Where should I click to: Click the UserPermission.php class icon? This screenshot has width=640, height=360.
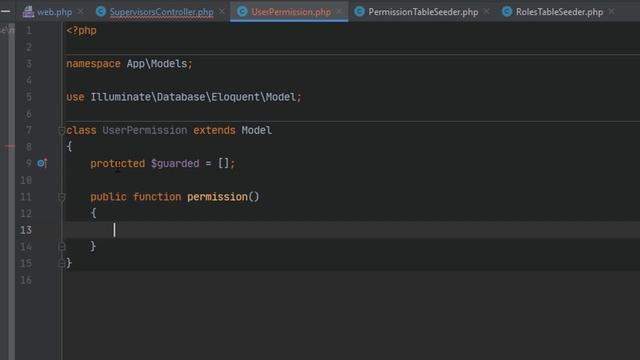tap(242, 11)
